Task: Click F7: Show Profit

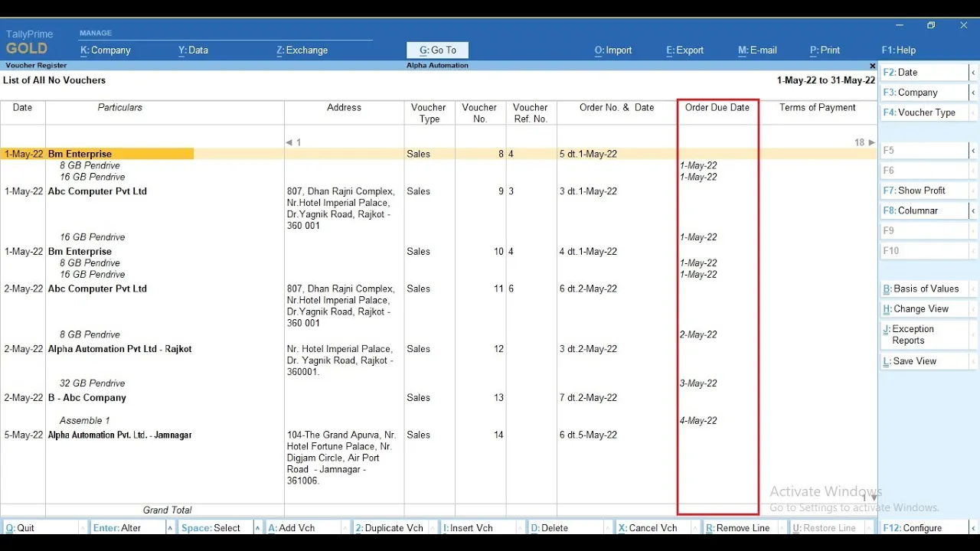Action: pyautogui.click(x=924, y=191)
